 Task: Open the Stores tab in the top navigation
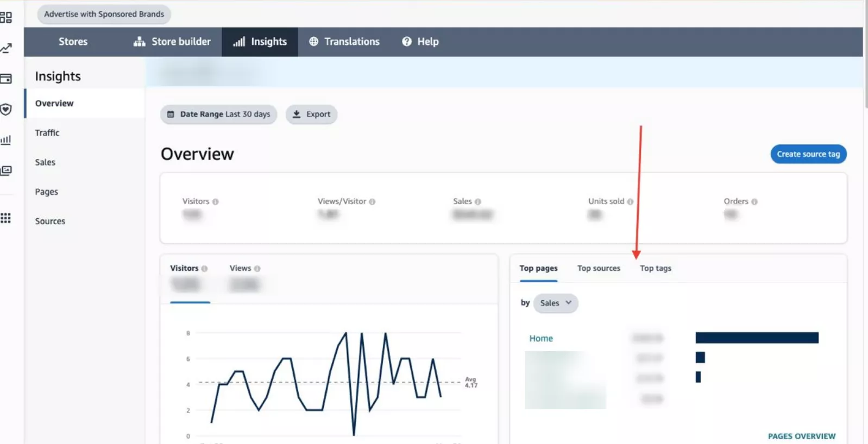click(x=73, y=42)
